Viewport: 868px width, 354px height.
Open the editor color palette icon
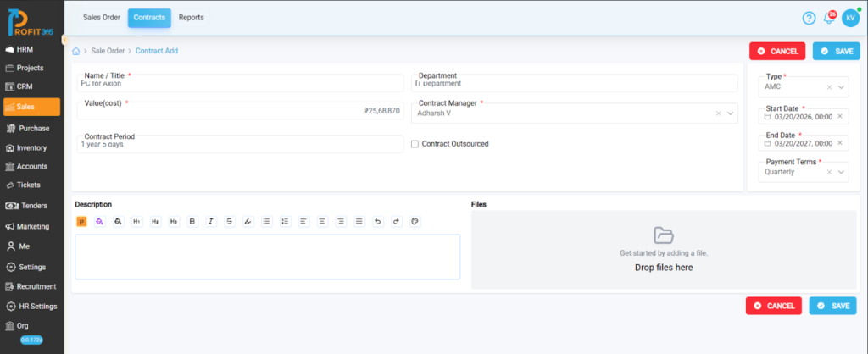[415, 221]
